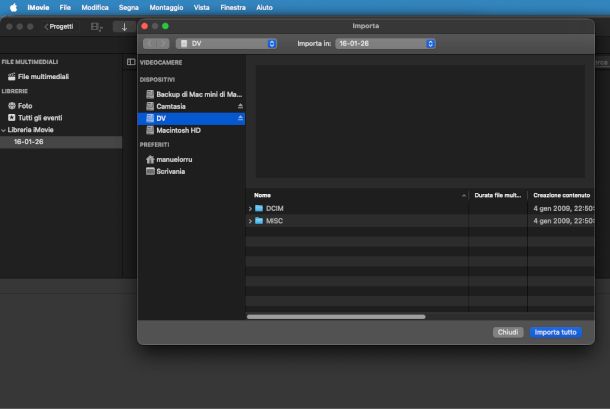
Task: Select the DCIM folder icon
Action: click(x=259, y=208)
